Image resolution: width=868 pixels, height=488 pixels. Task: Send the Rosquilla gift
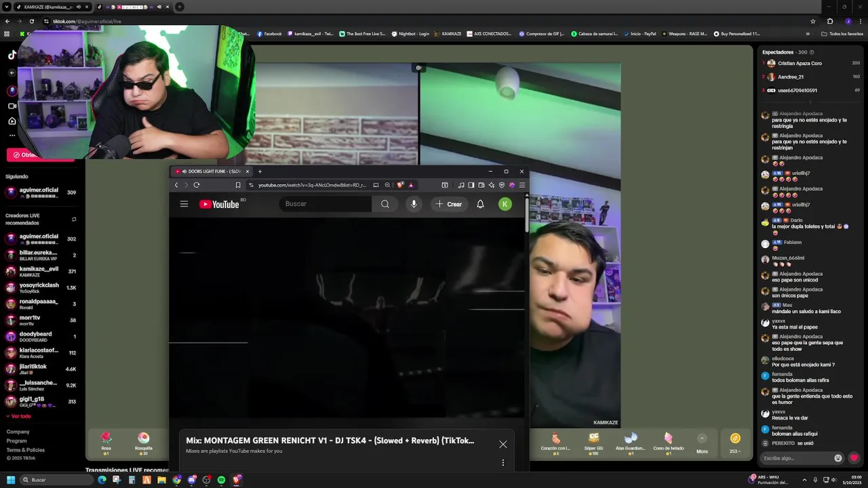click(x=144, y=443)
